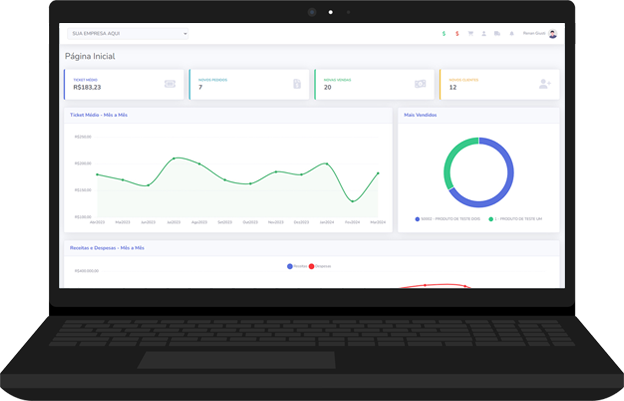Viewport: 624px width, 401px height.
Task: Click the Abr2023 first data point
Action: coord(97,175)
